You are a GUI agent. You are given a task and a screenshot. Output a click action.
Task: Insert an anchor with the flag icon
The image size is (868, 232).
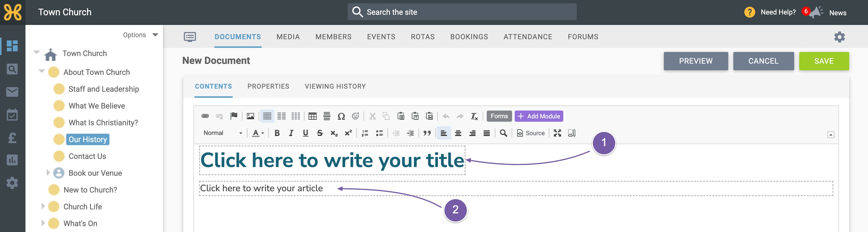tap(234, 116)
